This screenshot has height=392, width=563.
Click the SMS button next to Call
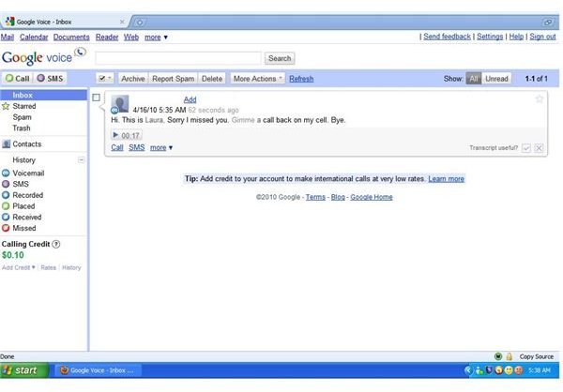(50, 78)
